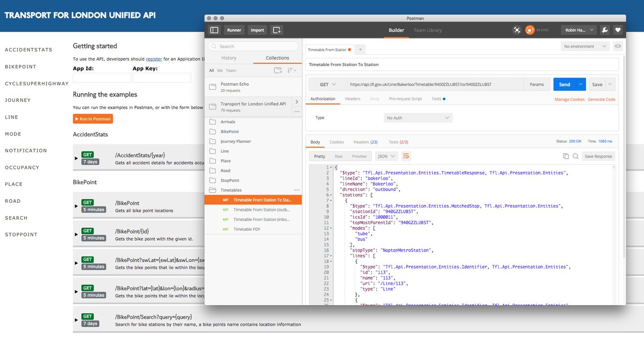Screen dimensions: 644x339
Task: Open the GET method dropdown
Action: click(327, 84)
